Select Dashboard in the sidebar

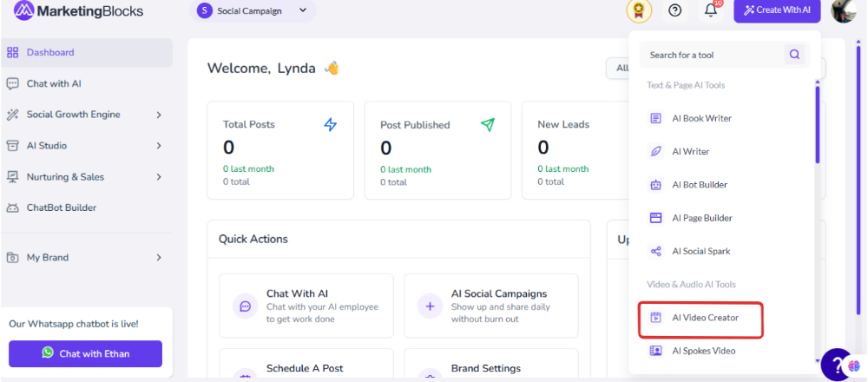point(87,53)
